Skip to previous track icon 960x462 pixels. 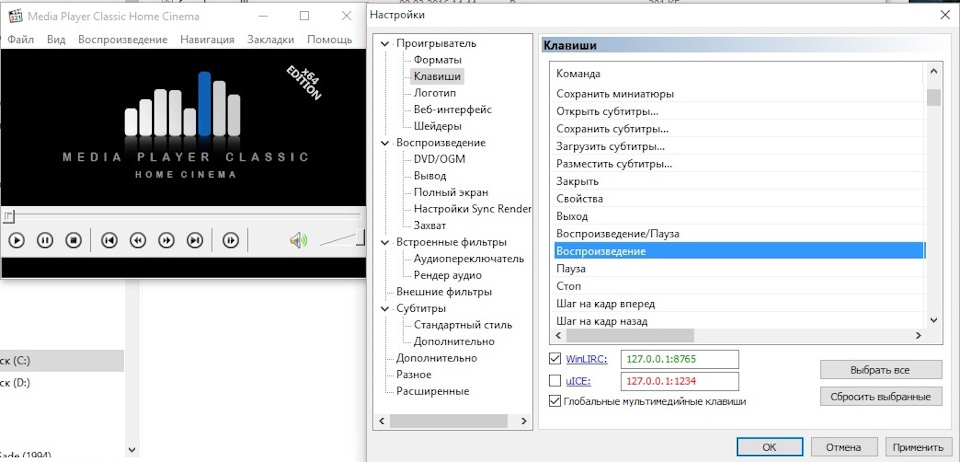(x=110, y=240)
